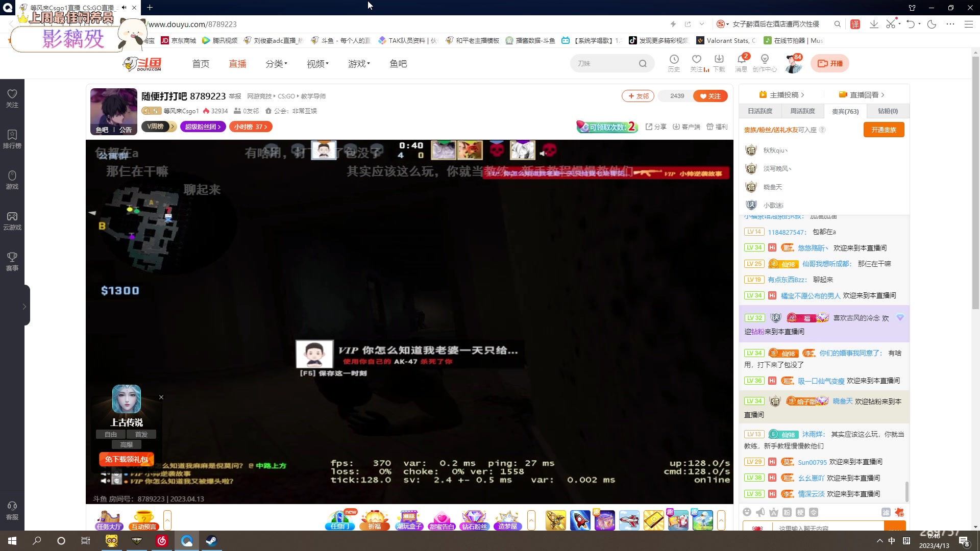
Task: Toggle the 关注 follow button for the streamer
Action: pyautogui.click(x=710, y=96)
